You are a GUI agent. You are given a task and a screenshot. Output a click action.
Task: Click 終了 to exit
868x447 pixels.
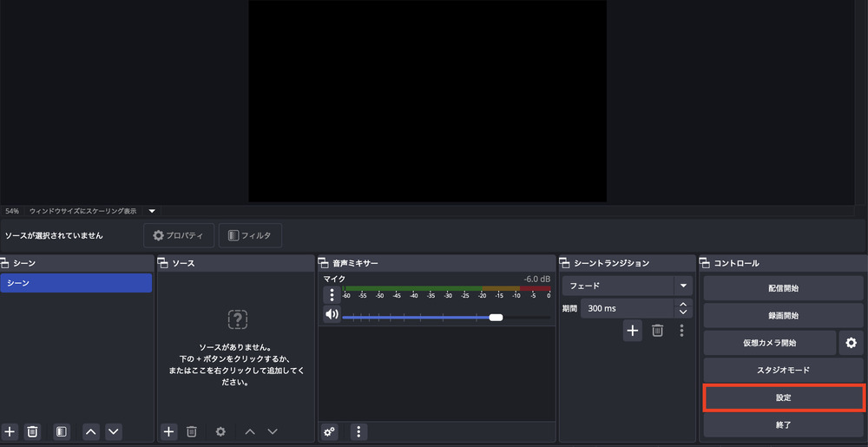pyautogui.click(x=783, y=425)
